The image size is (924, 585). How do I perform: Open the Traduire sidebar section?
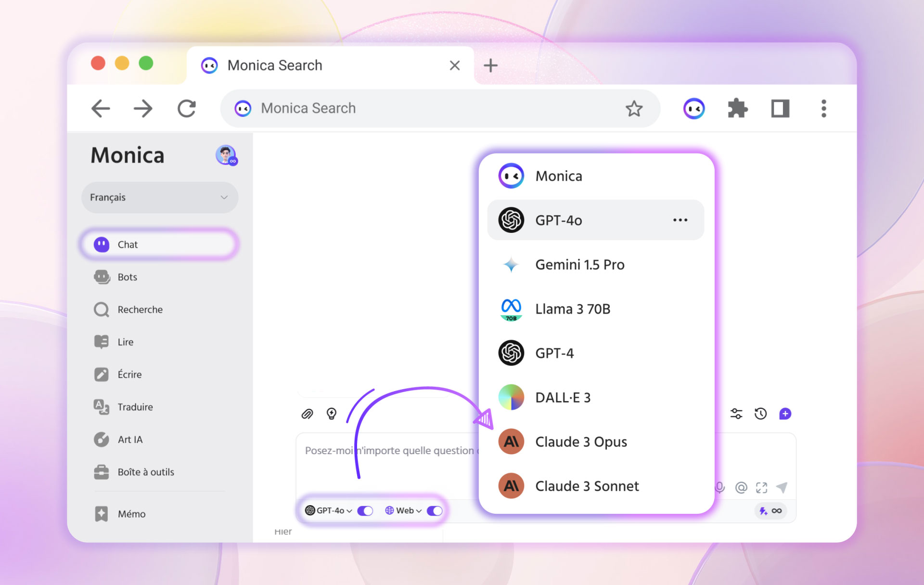[x=135, y=407]
